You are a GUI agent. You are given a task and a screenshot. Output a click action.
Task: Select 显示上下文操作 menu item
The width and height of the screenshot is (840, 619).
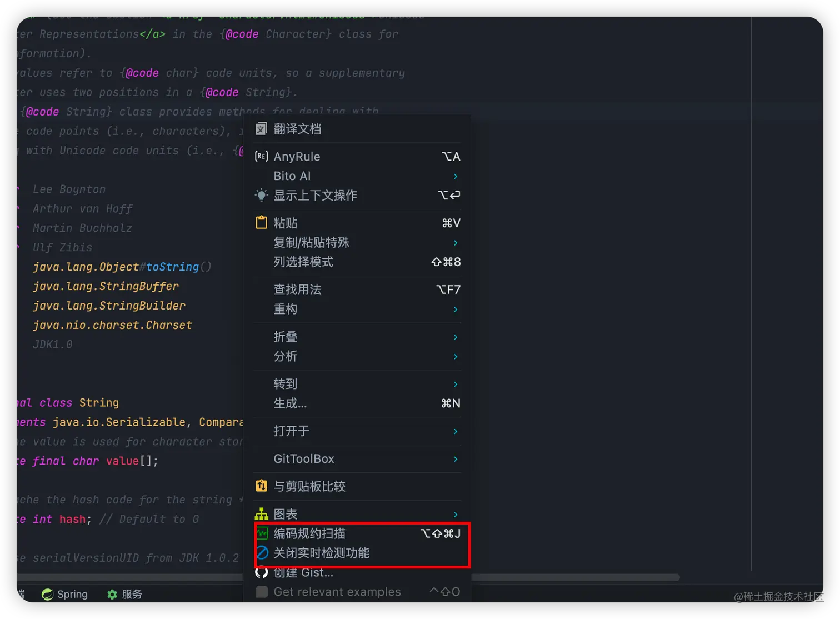pos(357,195)
